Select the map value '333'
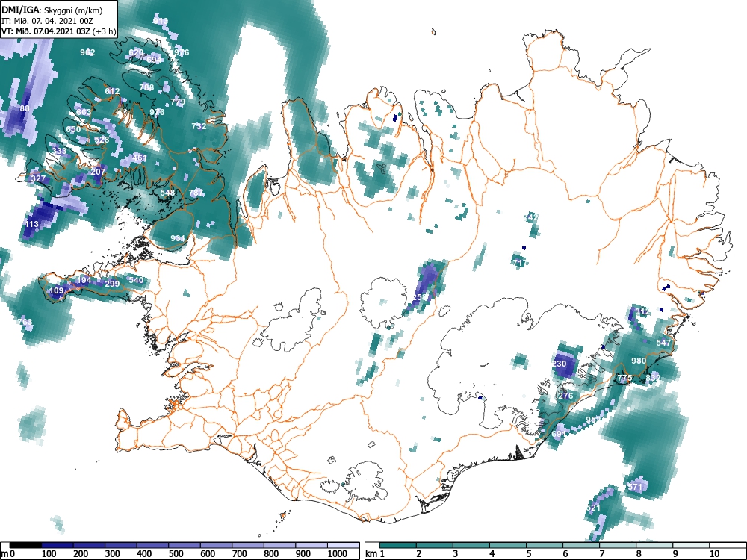This screenshot has height=560, width=747. click(x=59, y=151)
